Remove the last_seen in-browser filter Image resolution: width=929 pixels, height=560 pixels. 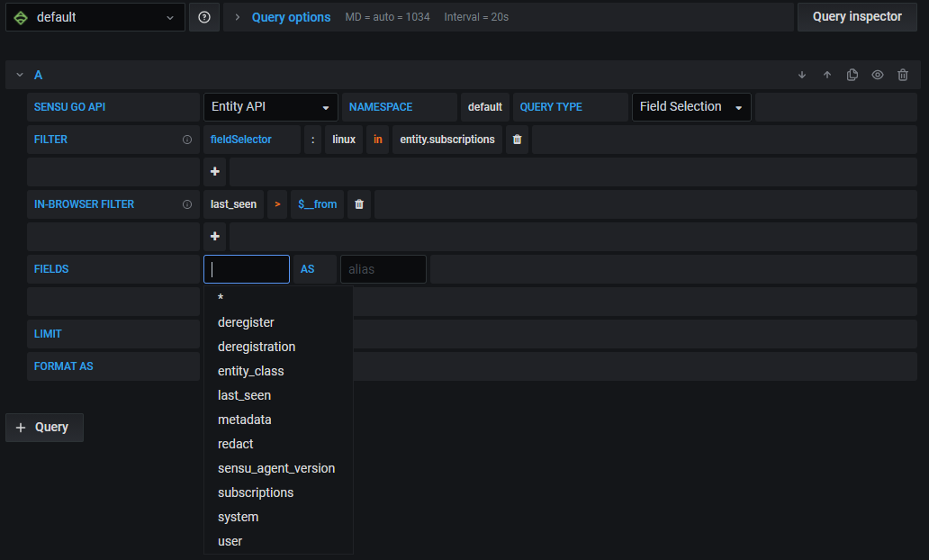tap(359, 204)
